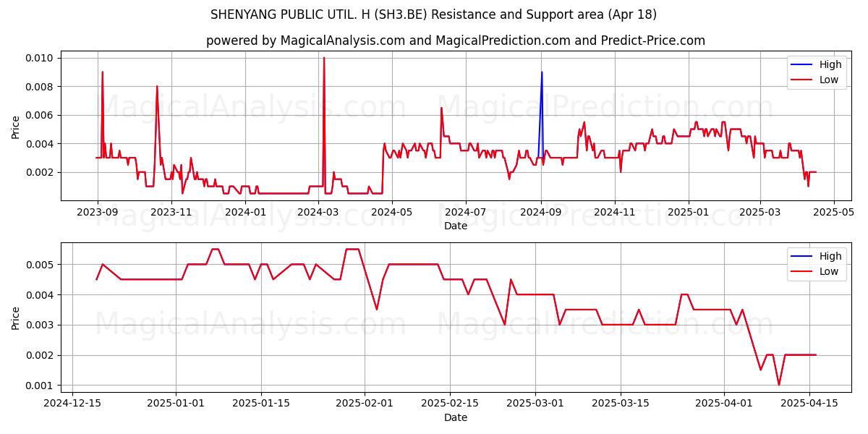Click the 'Date' axis label under bottom chart
The image size is (868, 434).
(x=456, y=417)
